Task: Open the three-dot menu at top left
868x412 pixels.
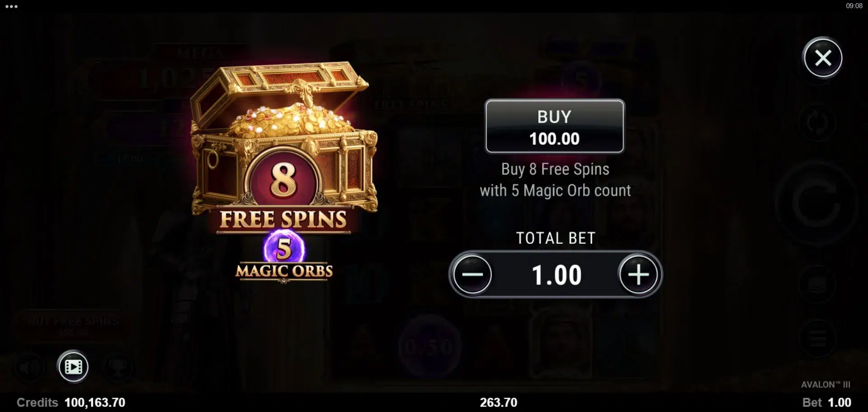Action: [11, 6]
